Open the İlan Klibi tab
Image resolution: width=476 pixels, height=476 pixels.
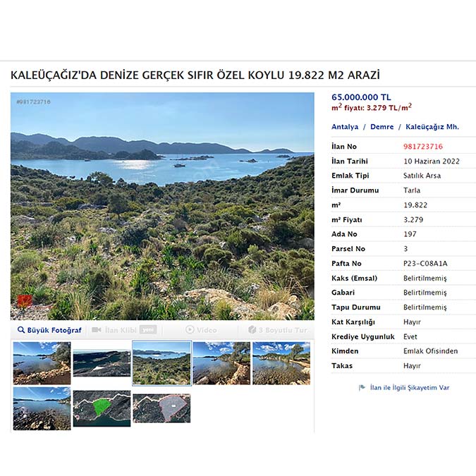pyautogui.click(x=124, y=330)
